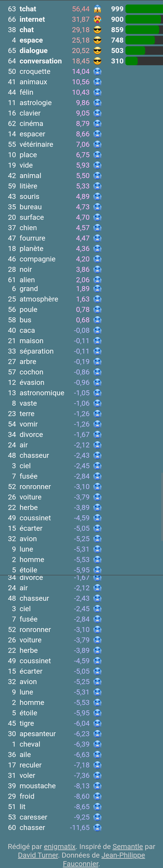
Task: Select the word espace in the list
Action: point(31,40)
